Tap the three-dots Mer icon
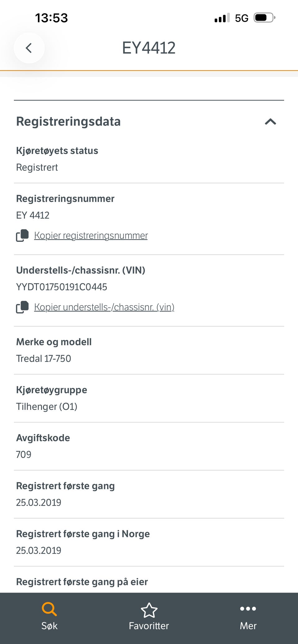 248,609
